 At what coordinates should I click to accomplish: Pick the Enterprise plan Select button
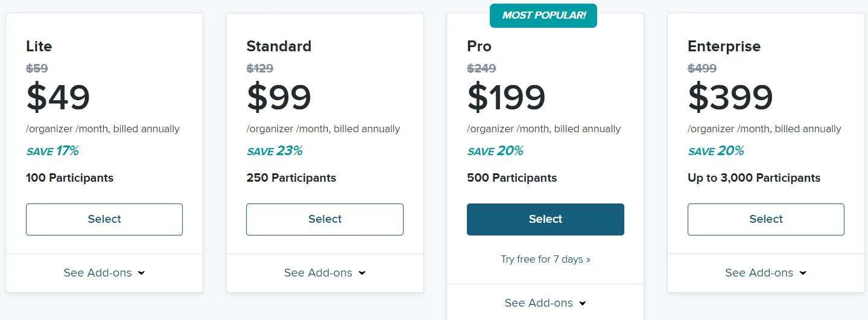[x=766, y=219]
